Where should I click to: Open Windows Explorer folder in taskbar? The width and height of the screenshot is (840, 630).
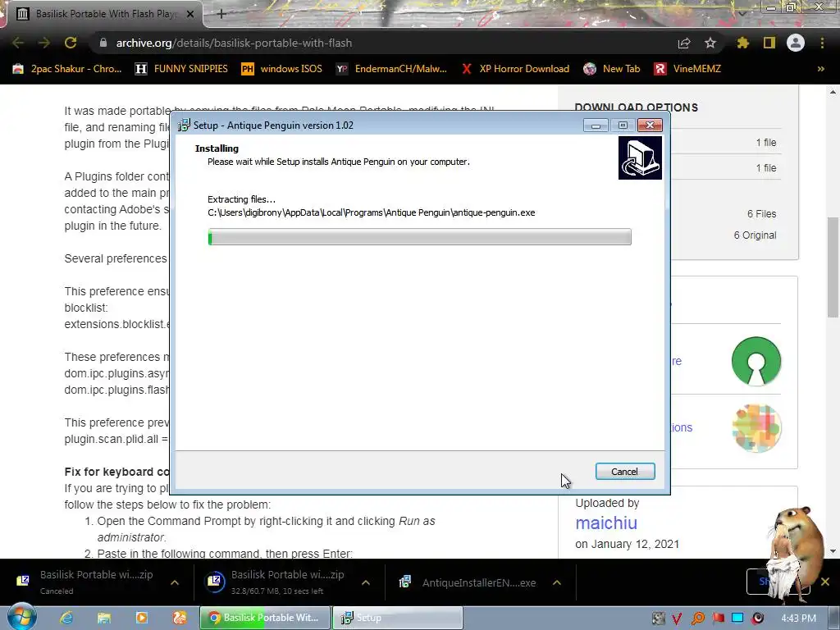coord(104,618)
